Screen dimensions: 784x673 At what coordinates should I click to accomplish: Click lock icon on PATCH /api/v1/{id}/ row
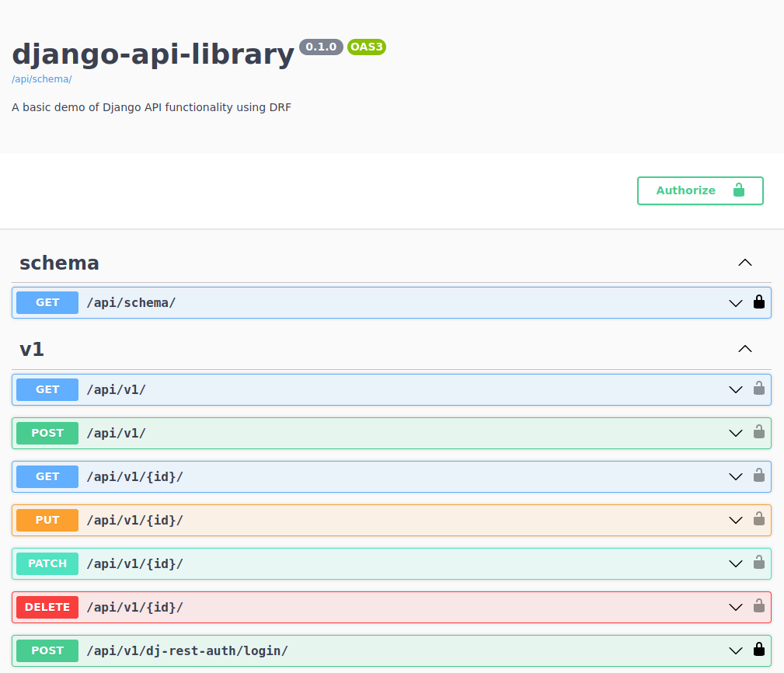coord(759,563)
